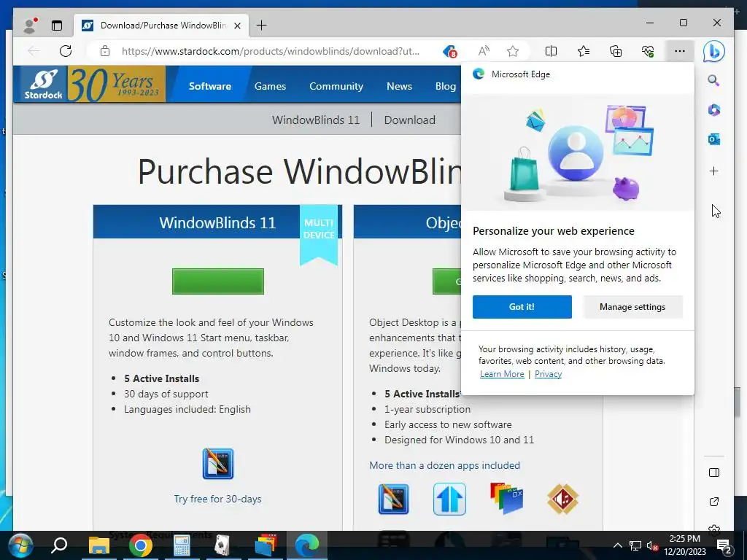This screenshot has height=560, width=747.
Task: Add page to favorites star icon
Action: point(513,51)
